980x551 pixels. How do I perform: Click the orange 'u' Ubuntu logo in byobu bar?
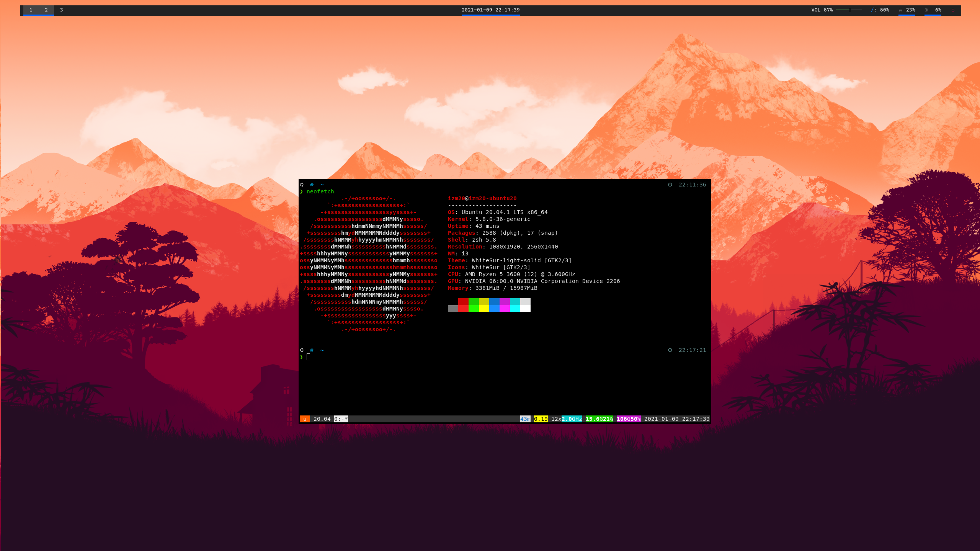[305, 419]
